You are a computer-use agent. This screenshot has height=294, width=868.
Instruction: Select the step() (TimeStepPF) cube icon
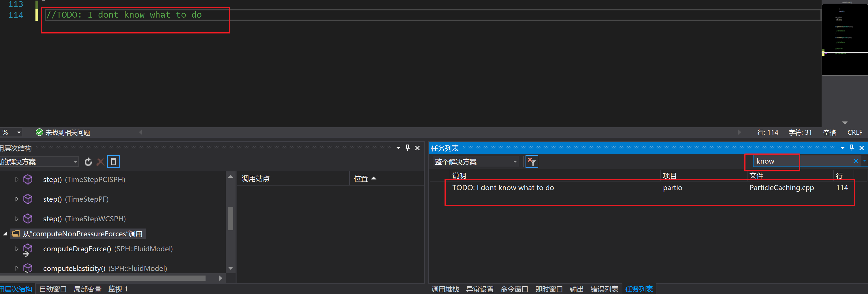(28, 199)
